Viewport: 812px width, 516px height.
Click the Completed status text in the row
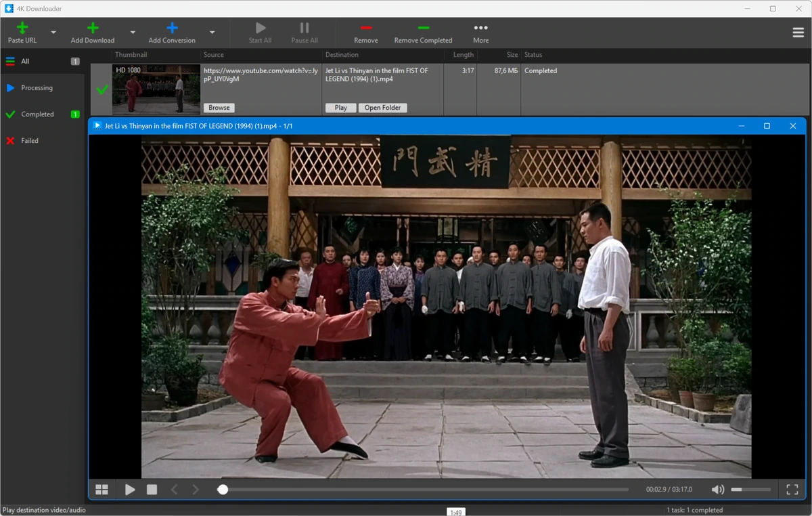point(541,70)
